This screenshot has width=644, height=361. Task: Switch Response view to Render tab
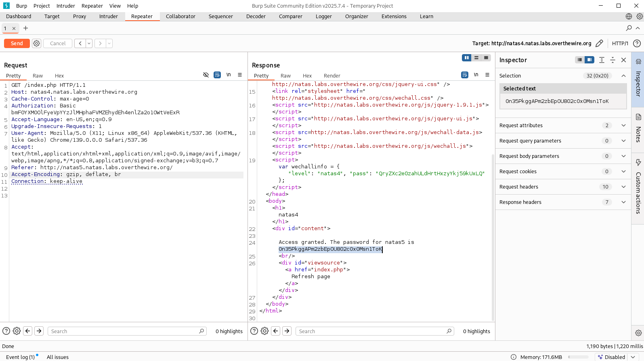click(x=331, y=76)
